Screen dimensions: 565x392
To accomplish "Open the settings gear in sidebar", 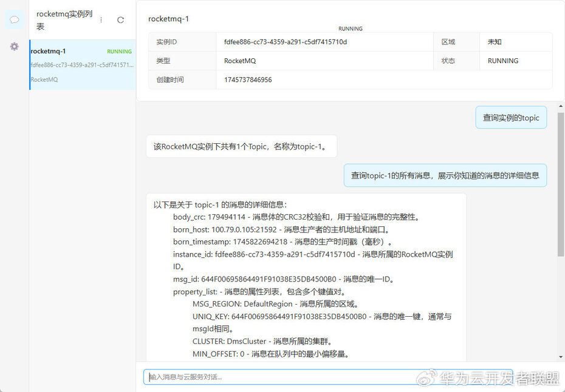I will (15, 47).
